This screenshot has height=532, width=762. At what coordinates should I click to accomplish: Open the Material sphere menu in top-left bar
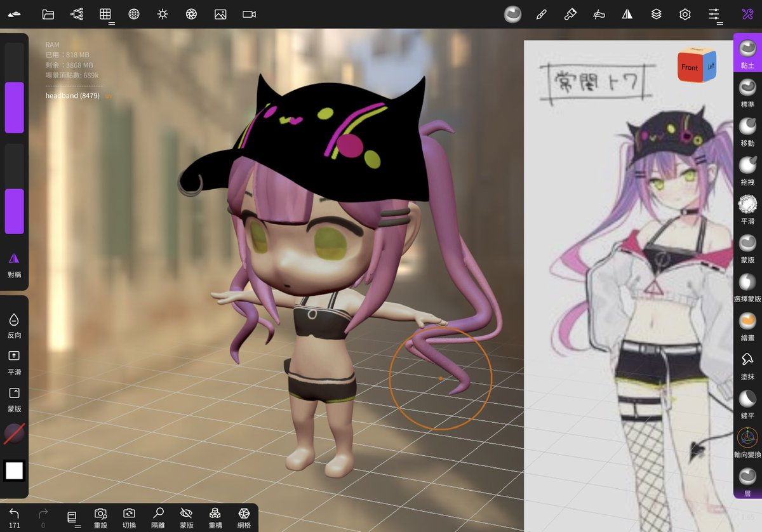[134, 14]
